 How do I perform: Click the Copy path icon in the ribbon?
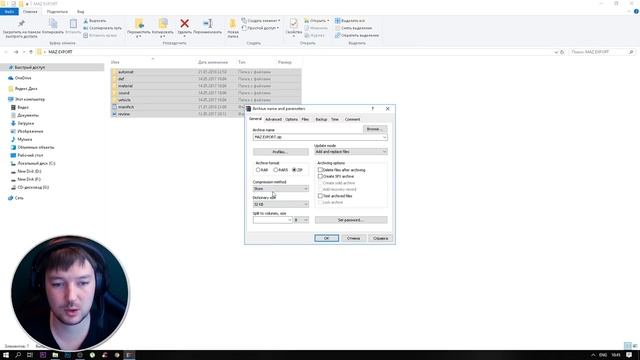tap(86, 28)
